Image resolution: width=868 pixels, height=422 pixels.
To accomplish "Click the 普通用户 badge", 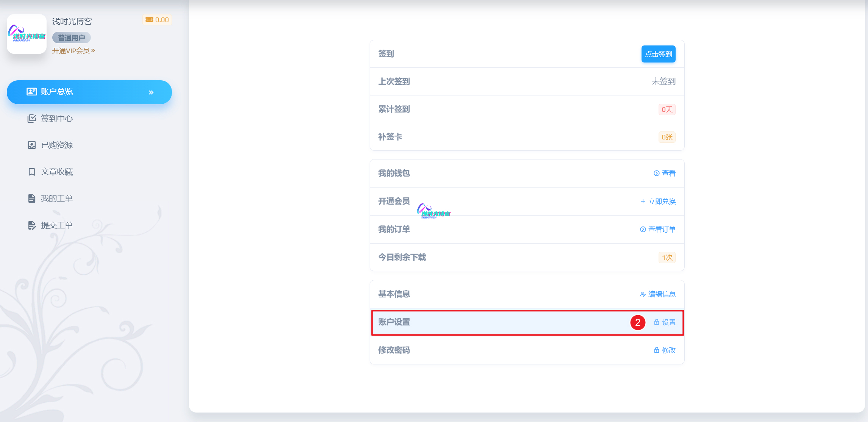I will coord(71,38).
